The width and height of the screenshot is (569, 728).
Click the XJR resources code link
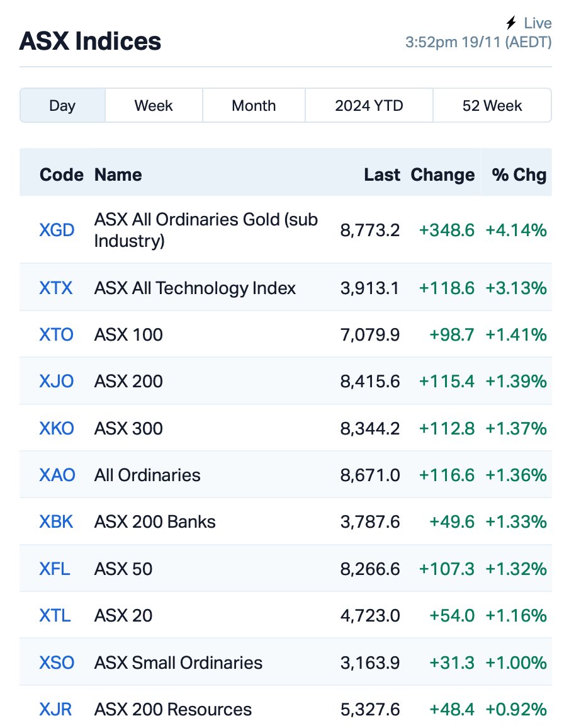(x=55, y=710)
